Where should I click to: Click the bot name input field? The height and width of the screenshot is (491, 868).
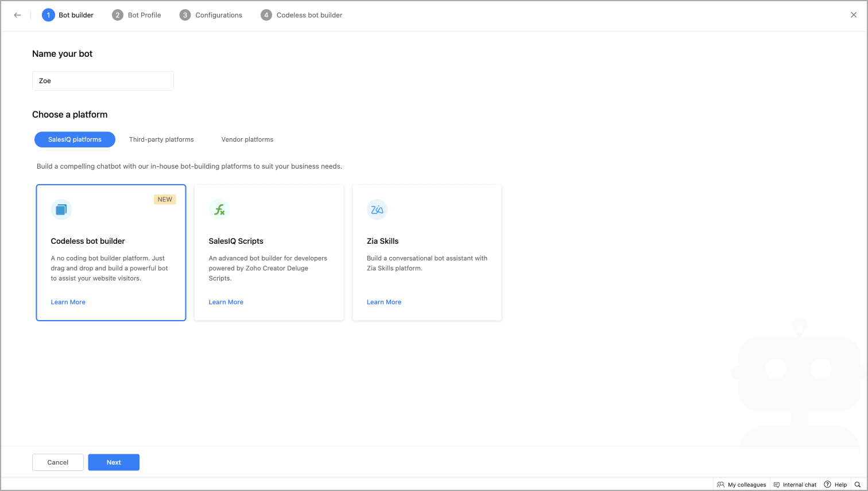[103, 81]
